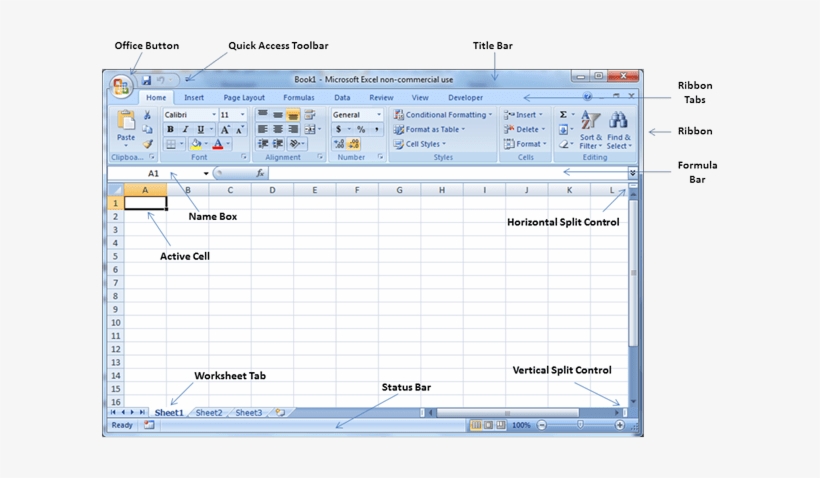Open Format as Table dropdown

tap(429, 129)
